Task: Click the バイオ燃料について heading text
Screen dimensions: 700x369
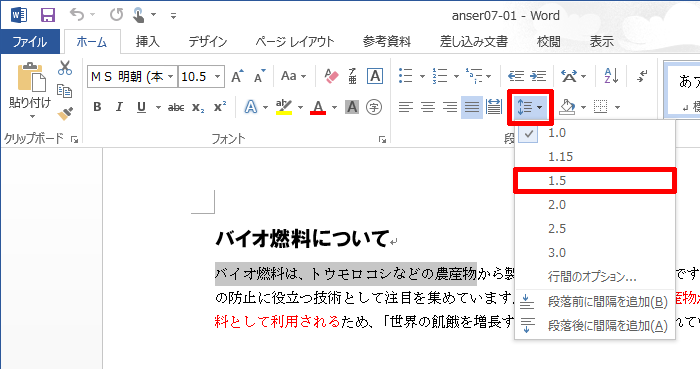Action: 302,239
